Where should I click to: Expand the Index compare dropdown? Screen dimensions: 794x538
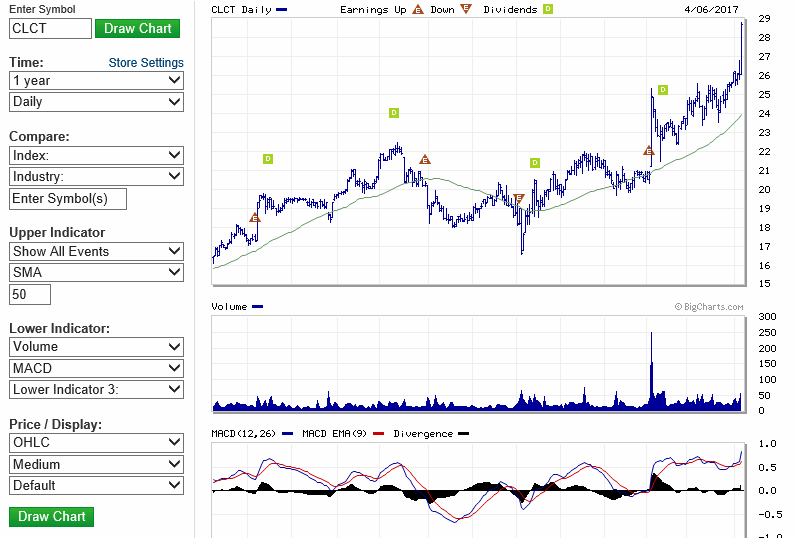(96, 156)
